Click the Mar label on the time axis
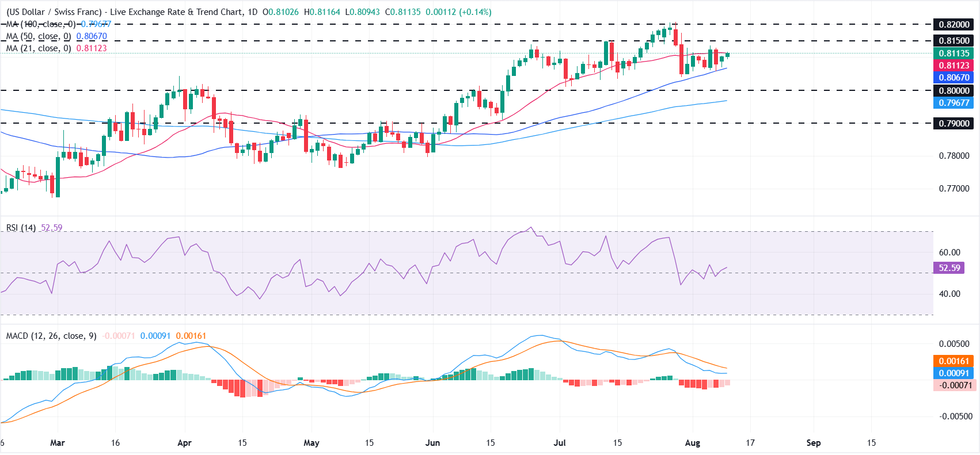Viewport: 980px width, 455px height. [58, 443]
